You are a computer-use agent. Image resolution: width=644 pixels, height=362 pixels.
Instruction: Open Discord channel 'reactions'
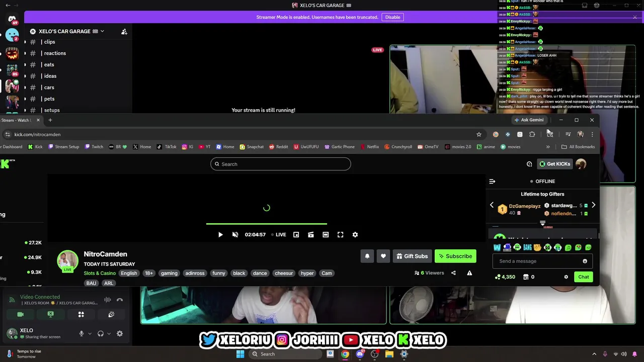pyautogui.click(x=54, y=53)
